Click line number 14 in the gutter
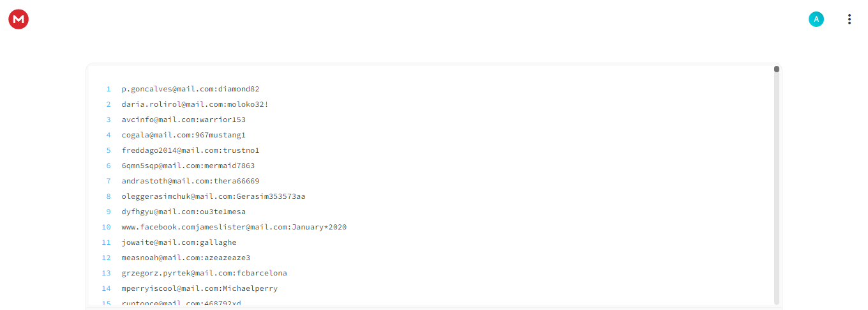868x310 pixels. [x=107, y=288]
